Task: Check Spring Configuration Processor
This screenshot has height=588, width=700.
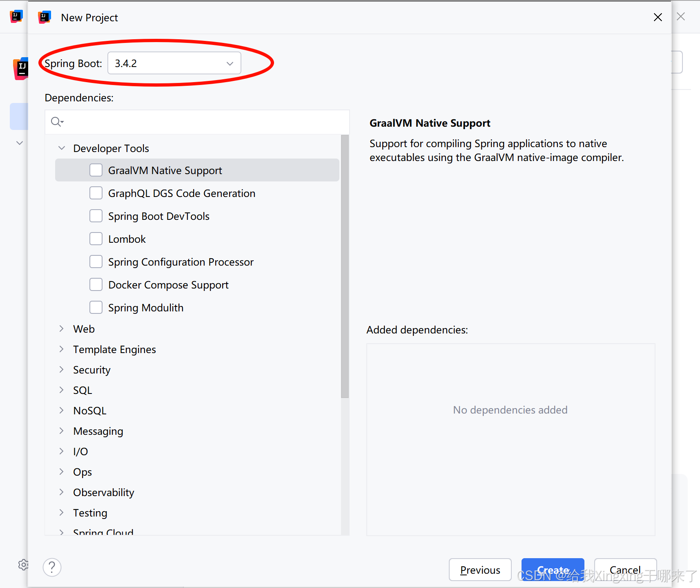Action: point(96,262)
